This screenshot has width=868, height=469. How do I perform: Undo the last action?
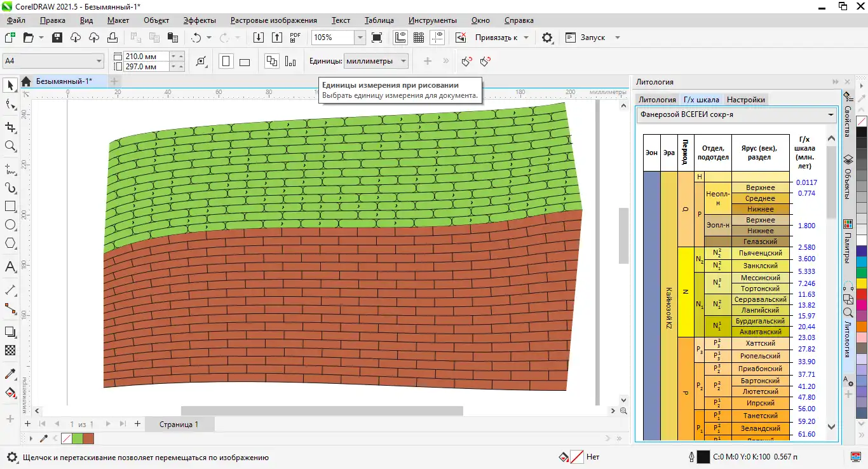[x=196, y=37]
